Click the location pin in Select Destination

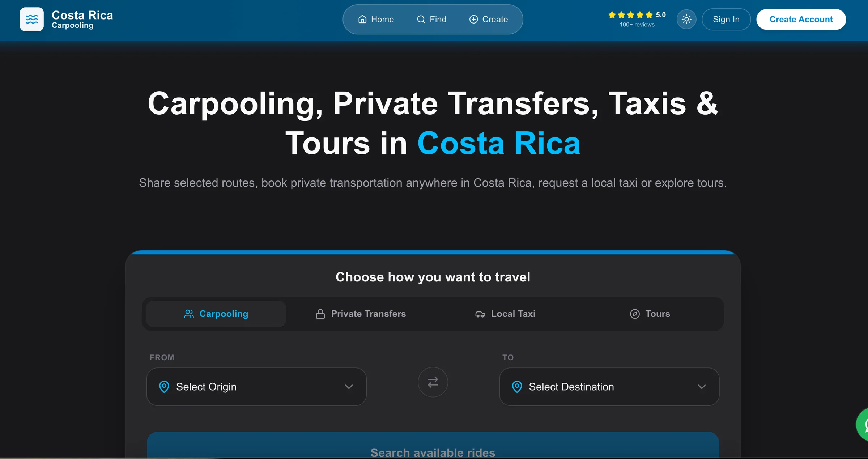point(517,387)
